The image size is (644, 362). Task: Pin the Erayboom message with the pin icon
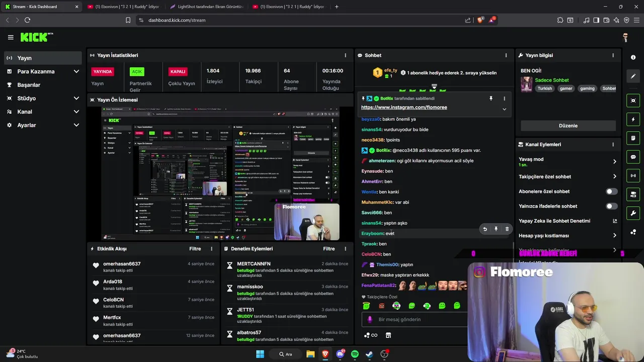[496, 229]
